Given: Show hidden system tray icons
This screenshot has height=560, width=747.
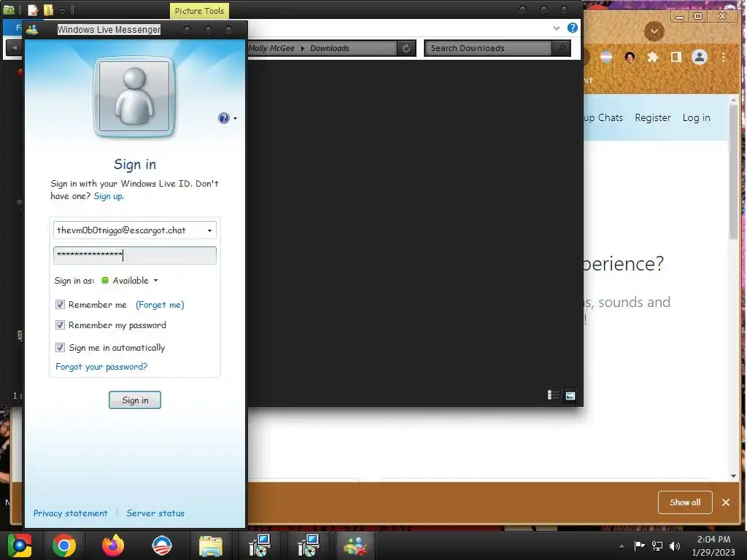Looking at the screenshot, I should [622, 546].
